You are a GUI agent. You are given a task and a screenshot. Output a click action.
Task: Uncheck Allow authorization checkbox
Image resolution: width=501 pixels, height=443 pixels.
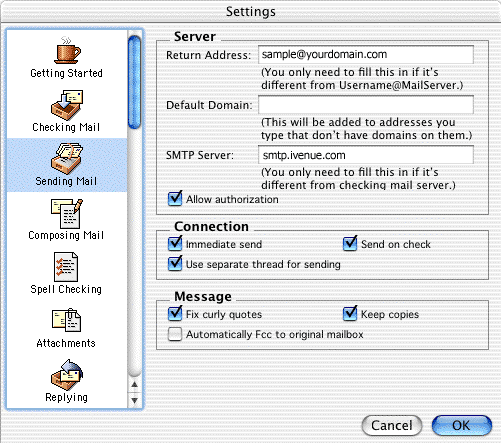(x=175, y=199)
